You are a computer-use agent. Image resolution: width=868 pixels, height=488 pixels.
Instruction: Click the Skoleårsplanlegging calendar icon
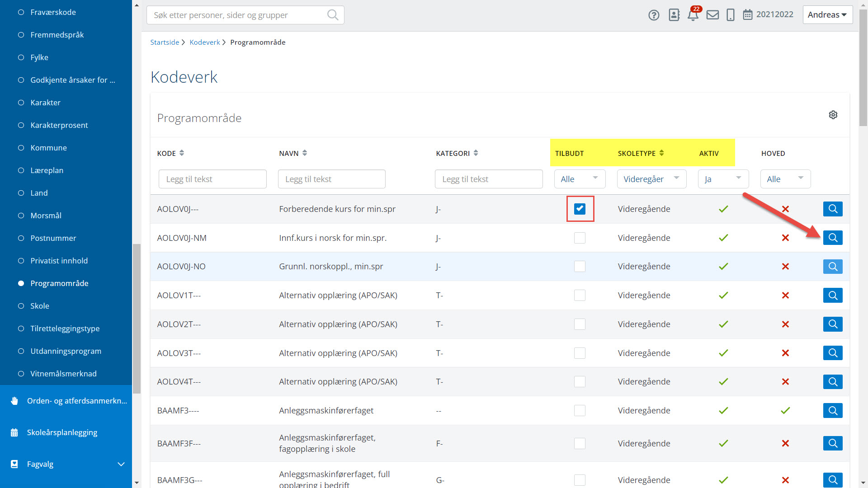[14, 432]
